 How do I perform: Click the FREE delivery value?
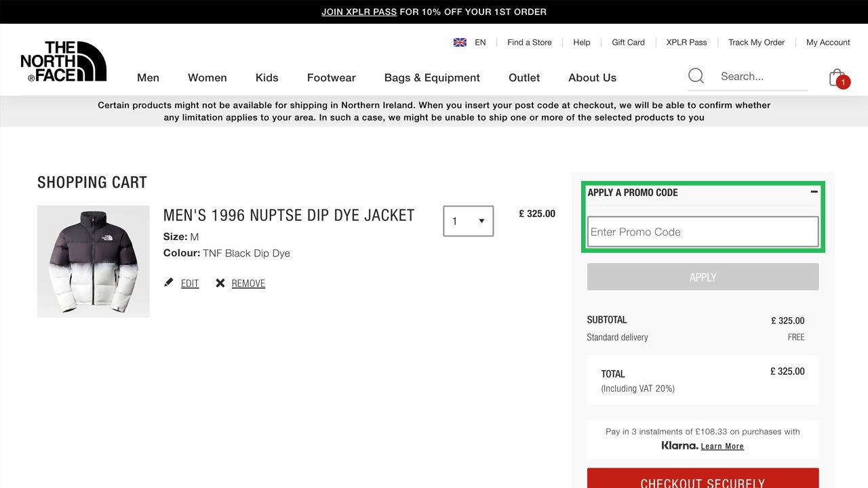[x=796, y=337]
